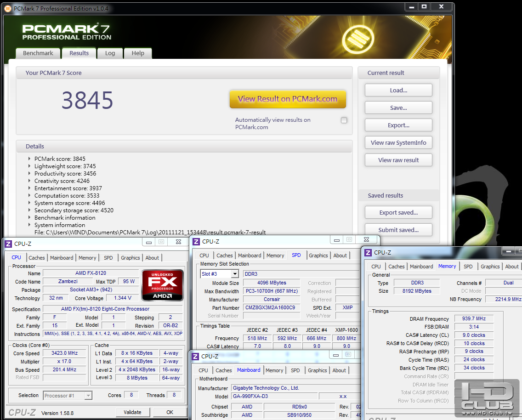This screenshot has width=522, height=420.
Task: Click the Load... result button
Action: click(398, 90)
